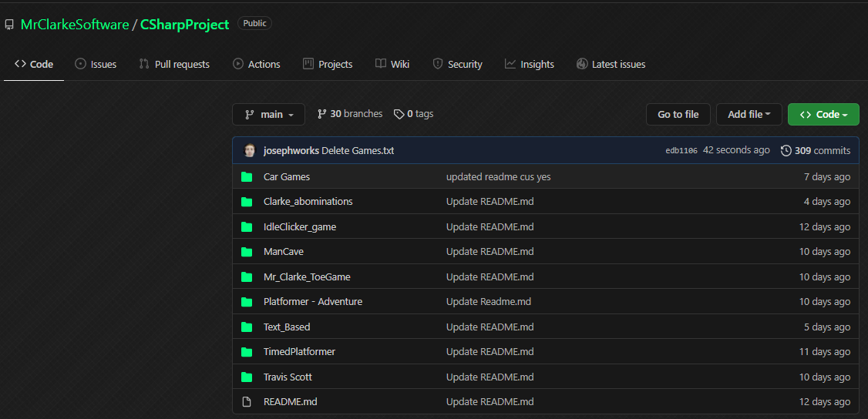Open Update README.md commit on Text_Based row
The height and width of the screenshot is (419, 868).
(490, 327)
